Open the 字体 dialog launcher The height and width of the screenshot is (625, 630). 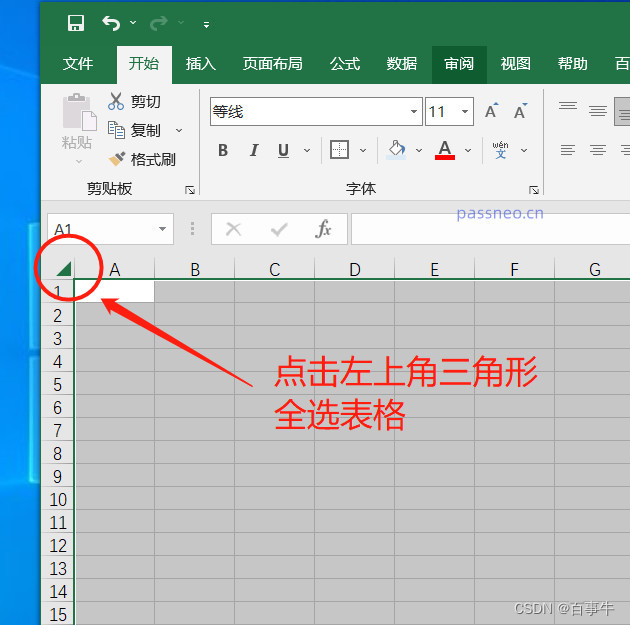(x=534, y=190)
